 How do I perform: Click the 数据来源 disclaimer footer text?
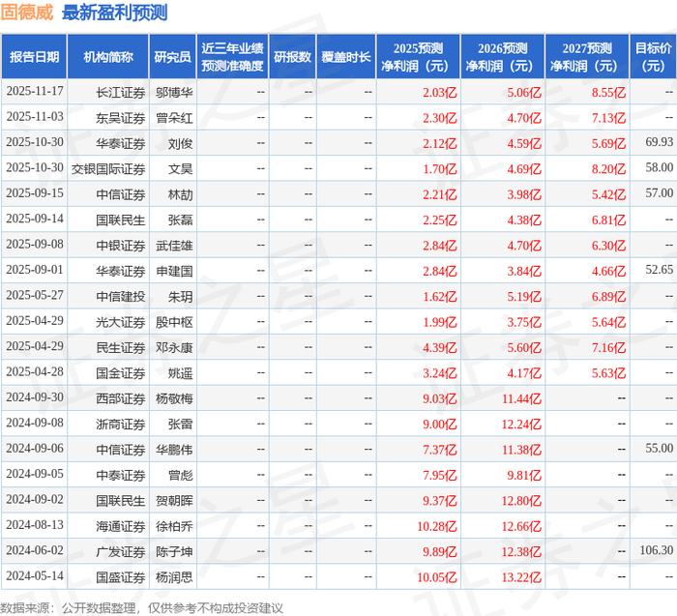pyautogui.click(x=141, y=608)
